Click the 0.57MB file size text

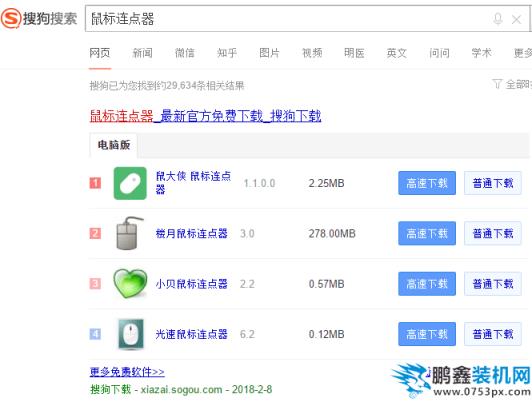pos(326,284)
